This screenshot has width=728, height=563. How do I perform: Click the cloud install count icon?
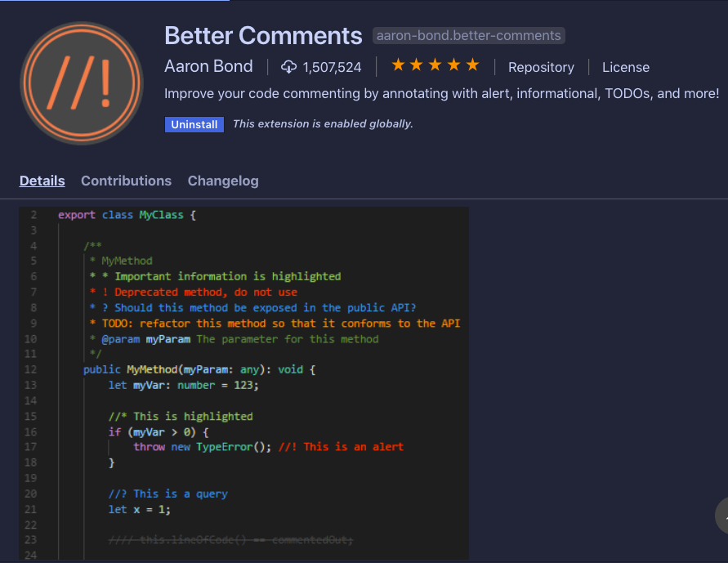pyautogui.click(x=289, y=67)
